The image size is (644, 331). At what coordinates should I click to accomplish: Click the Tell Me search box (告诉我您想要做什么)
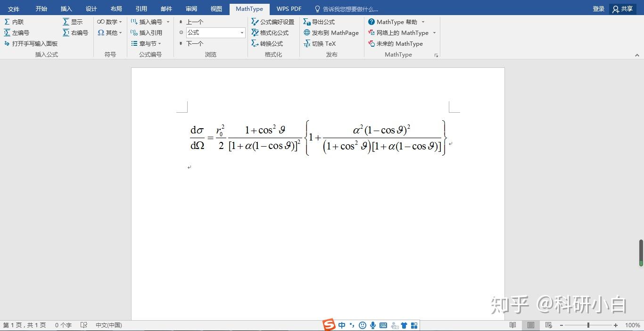(347, 9)
